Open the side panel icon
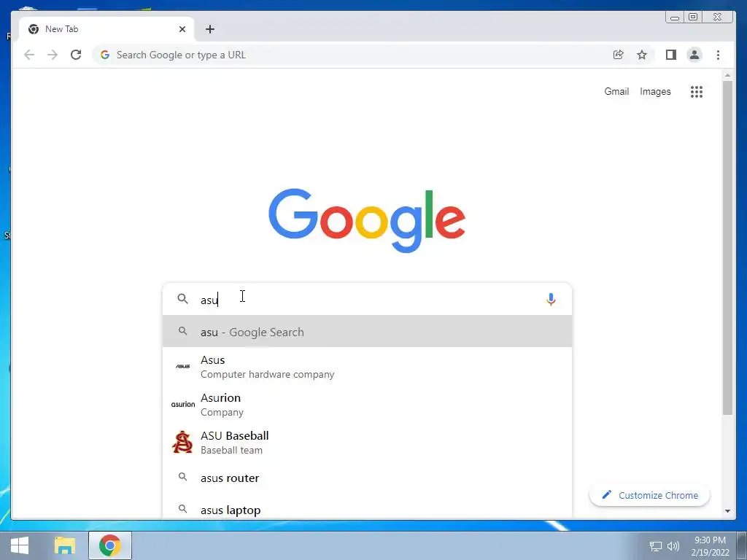Viewport: 747px width, 560px height. pyautogui.click(x=671, y=55)
